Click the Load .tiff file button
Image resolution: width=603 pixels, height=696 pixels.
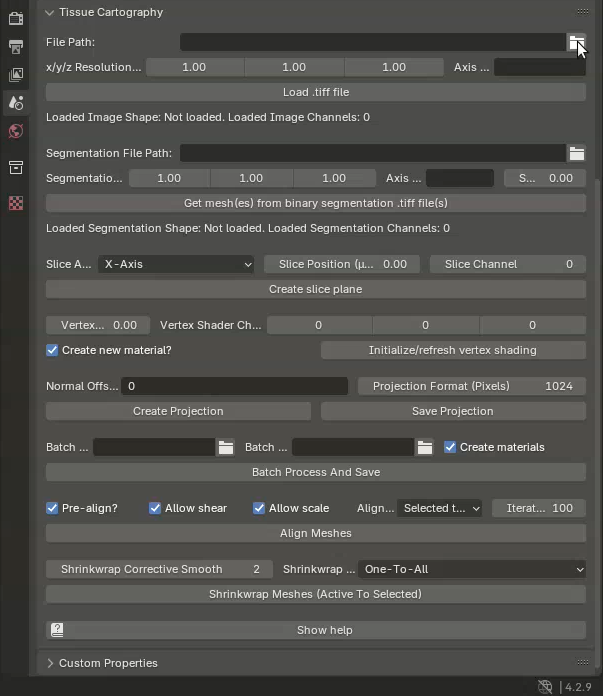tap(315, 92)
